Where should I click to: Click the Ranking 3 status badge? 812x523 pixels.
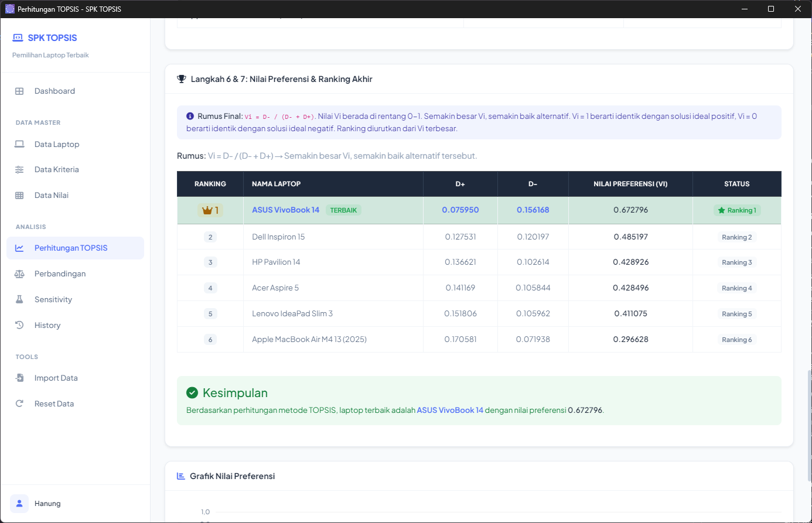click(737, 262)
